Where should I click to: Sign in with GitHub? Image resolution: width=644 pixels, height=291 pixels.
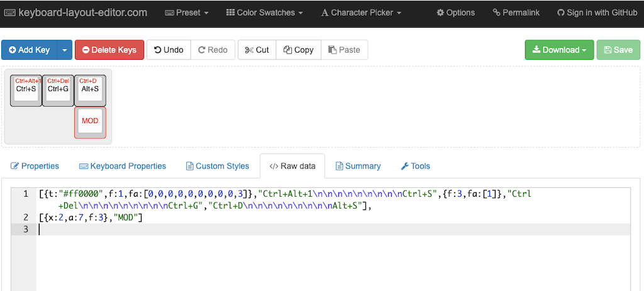pyautogui.click(x=597, y=13)
